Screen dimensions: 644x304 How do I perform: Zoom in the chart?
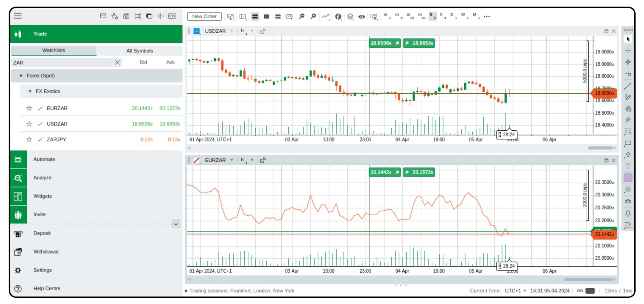tap(313, 16)
